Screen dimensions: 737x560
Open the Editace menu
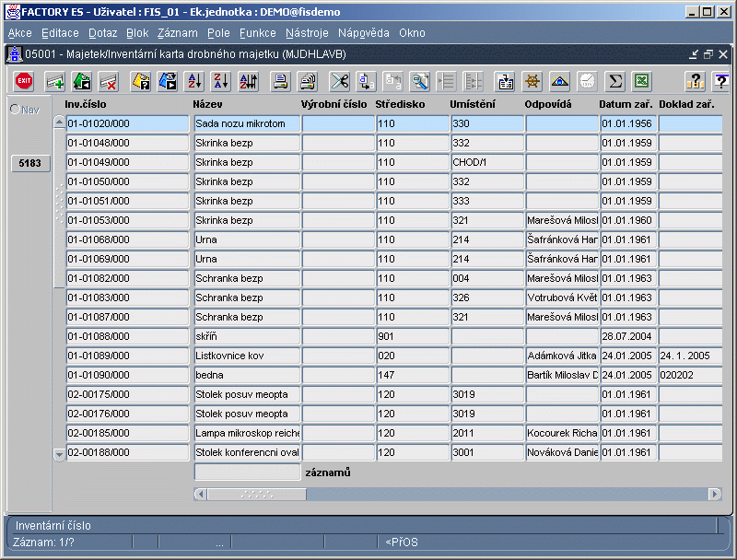point(60,33)
